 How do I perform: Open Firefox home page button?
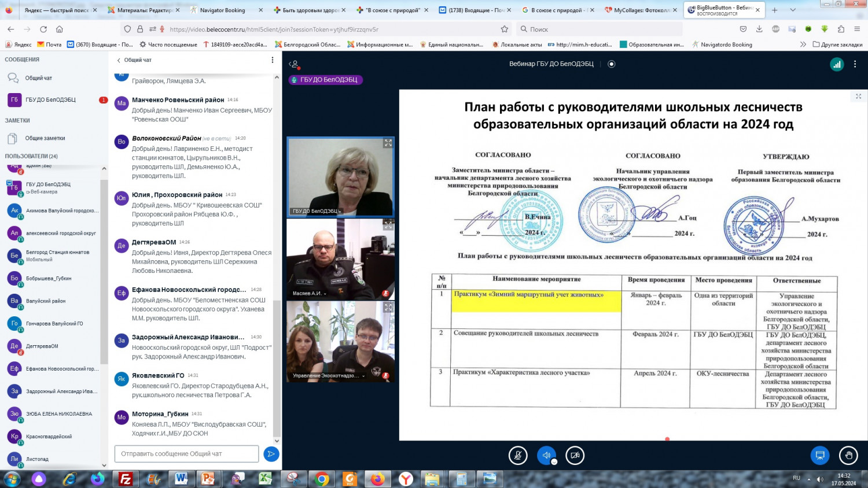tap(59, 29)
